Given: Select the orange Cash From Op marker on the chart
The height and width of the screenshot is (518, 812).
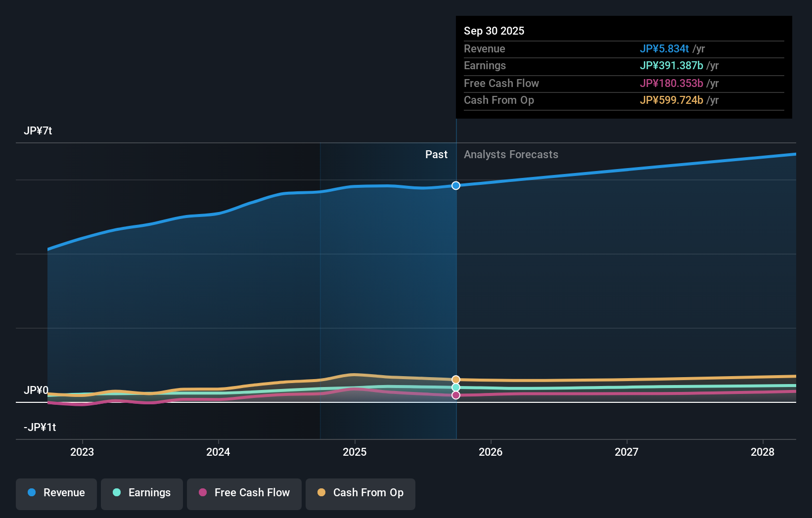Looking at the screenshot, I should click(x=455, y=379).
